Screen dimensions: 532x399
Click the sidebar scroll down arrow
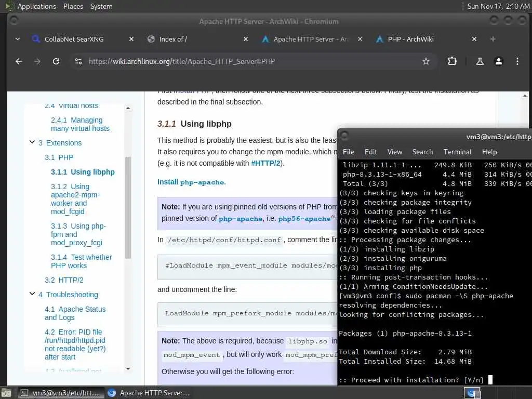coord(128,368)
